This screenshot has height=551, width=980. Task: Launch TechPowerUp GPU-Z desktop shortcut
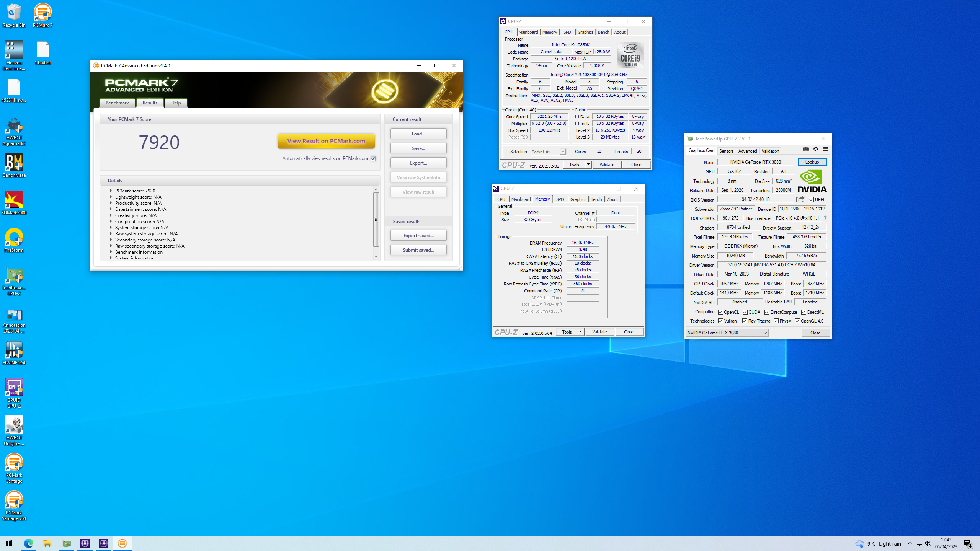(14, 281)
